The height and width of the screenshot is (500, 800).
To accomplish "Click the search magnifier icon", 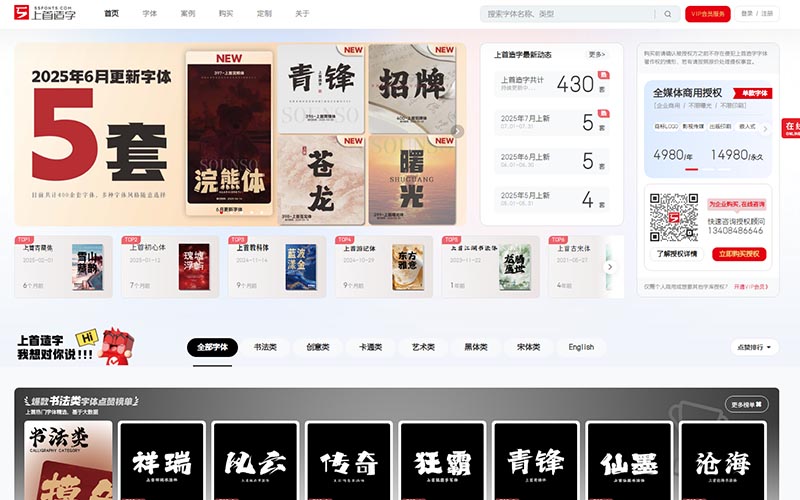I will 667,14.
